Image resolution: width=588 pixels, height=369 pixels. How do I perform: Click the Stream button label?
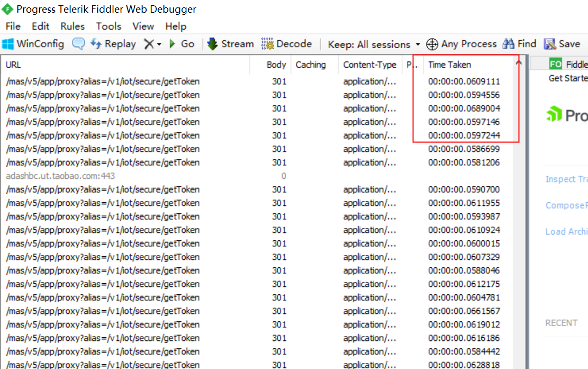pyautogui.click(x=238, y=44)
